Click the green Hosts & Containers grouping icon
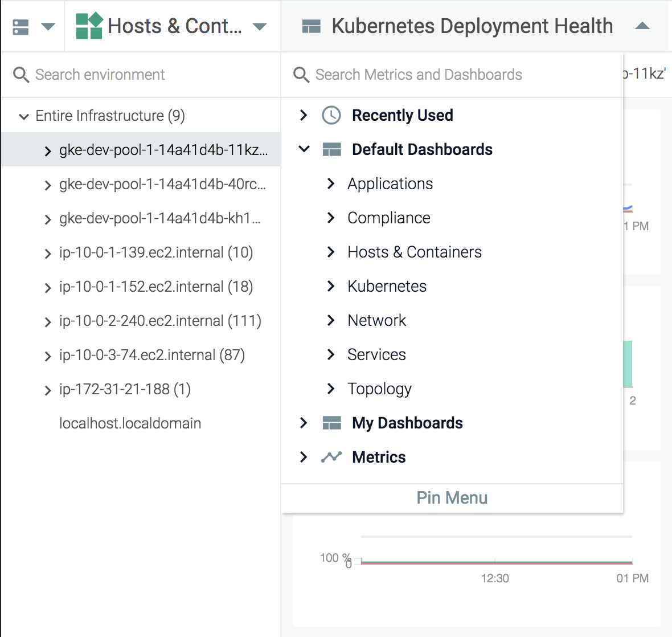The height and width of the screenshot is (637, 672). [89, 26]
